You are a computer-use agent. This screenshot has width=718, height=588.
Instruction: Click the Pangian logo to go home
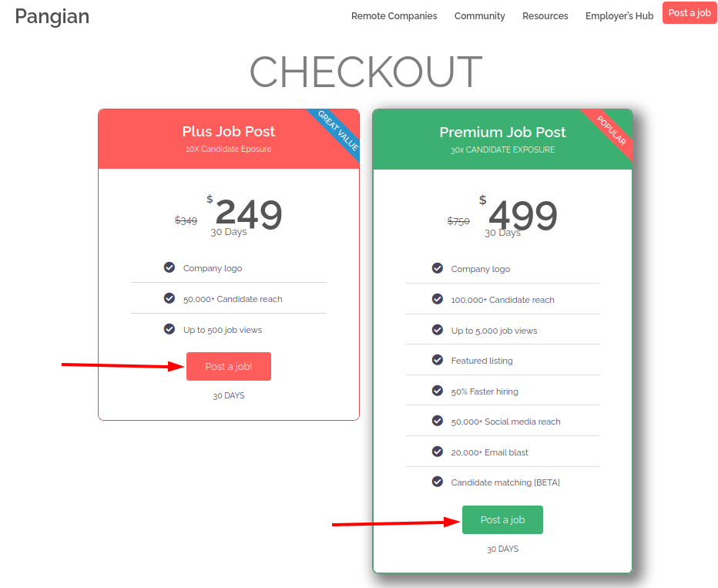click(52, 16)
